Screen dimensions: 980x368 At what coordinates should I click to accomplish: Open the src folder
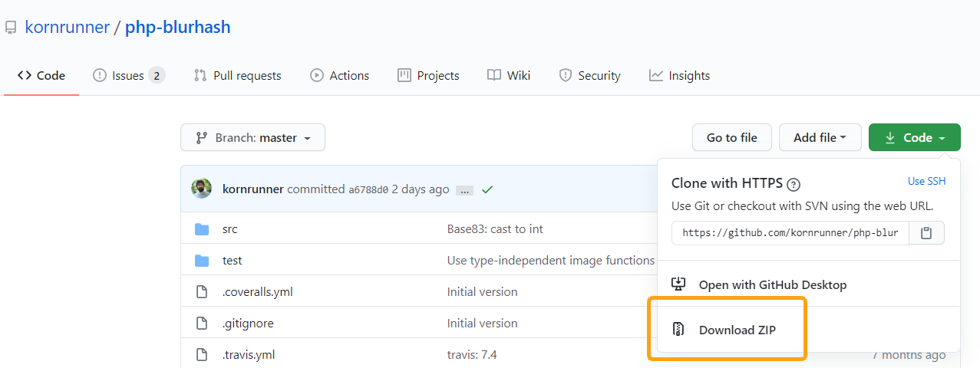coord(229,228)
